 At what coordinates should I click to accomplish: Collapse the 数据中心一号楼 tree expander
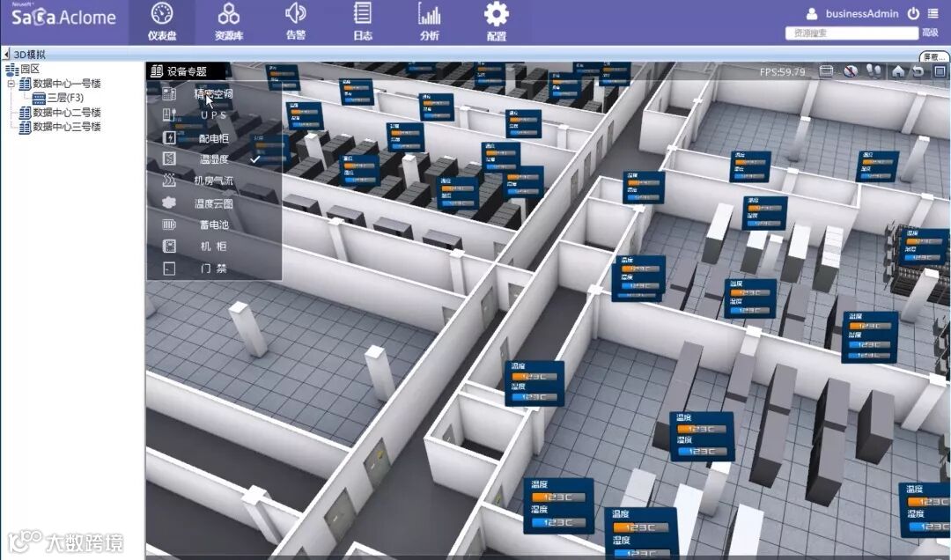[11, 83]
